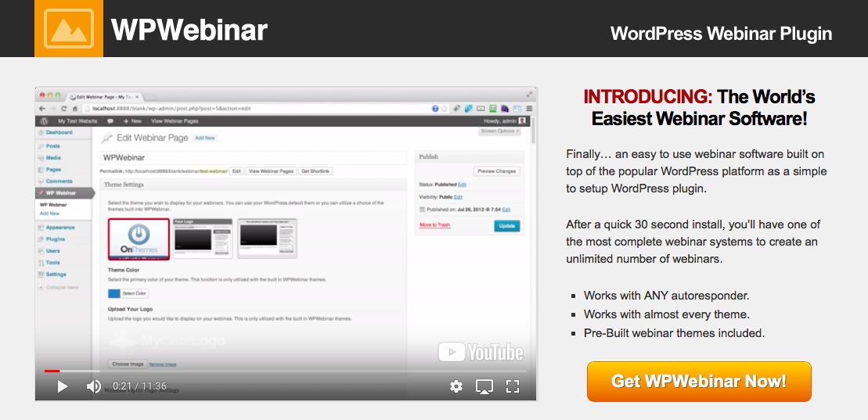The height and width of the screenshot is (420, 868).
Task: Click the window expand arrows icon in video
Action: [x=529, y=94]
